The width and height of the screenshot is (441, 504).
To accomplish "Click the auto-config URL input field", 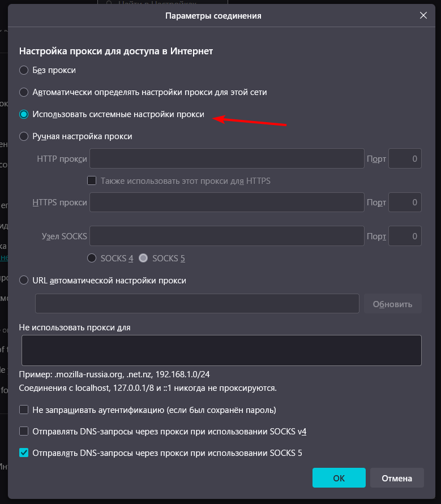I will (197, 303).
